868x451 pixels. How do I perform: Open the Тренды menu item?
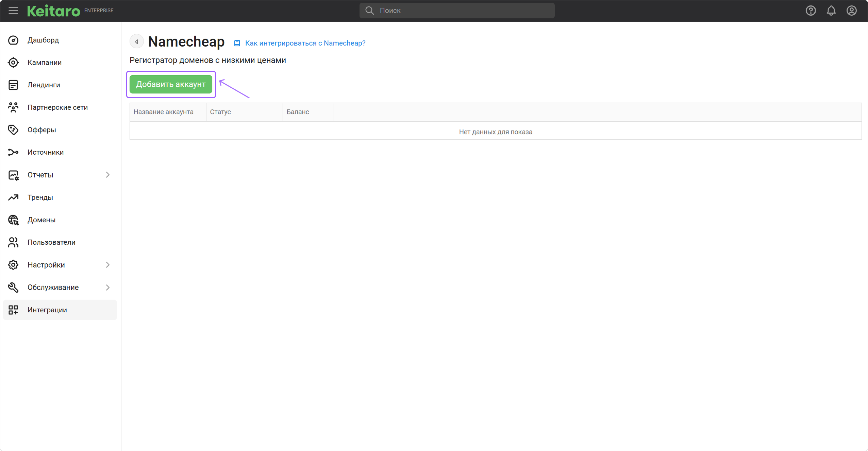(40, 197)
